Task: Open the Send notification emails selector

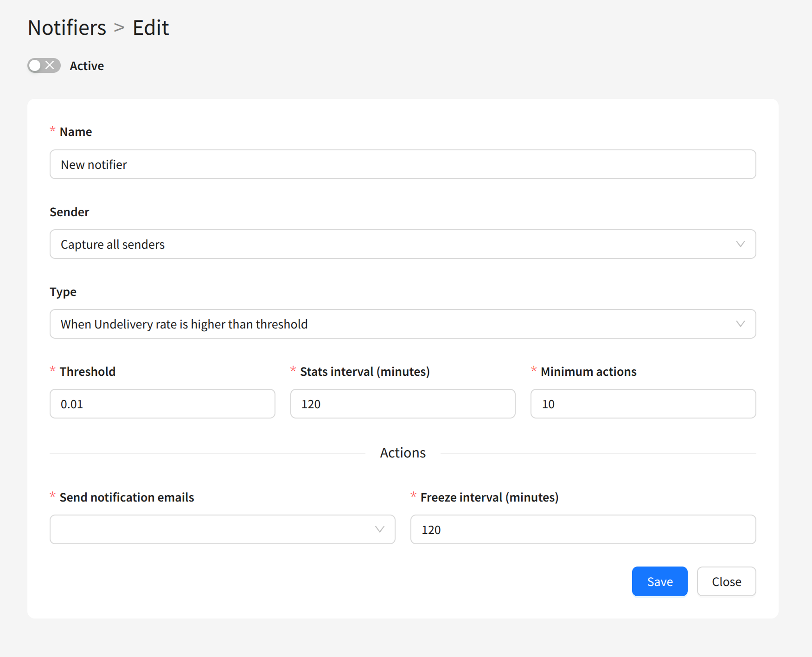Action: pyautogui.click(x=213, y=529)
